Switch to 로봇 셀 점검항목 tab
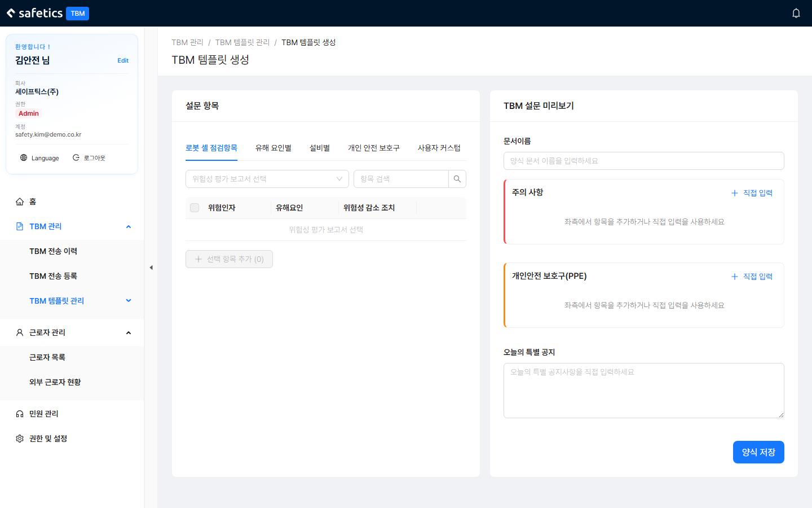This screenshot has width=812, height=508. pos(211,148)
